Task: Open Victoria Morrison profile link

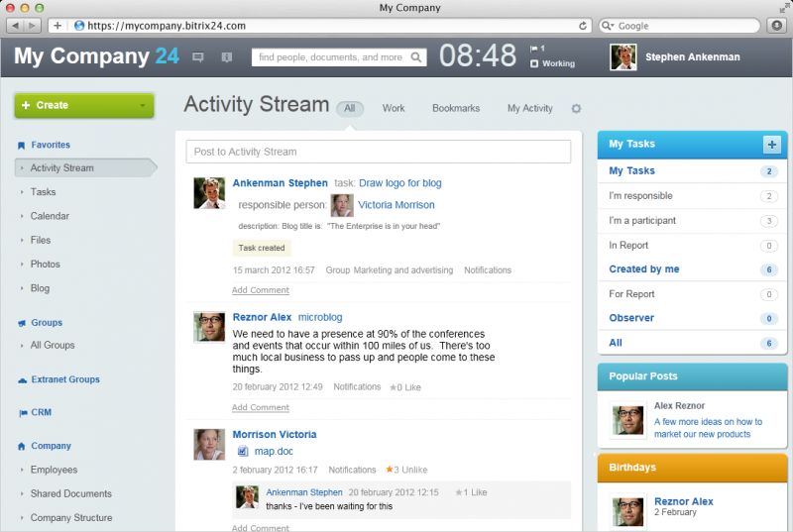Action: pyautogui.click(x=396, y=205)
